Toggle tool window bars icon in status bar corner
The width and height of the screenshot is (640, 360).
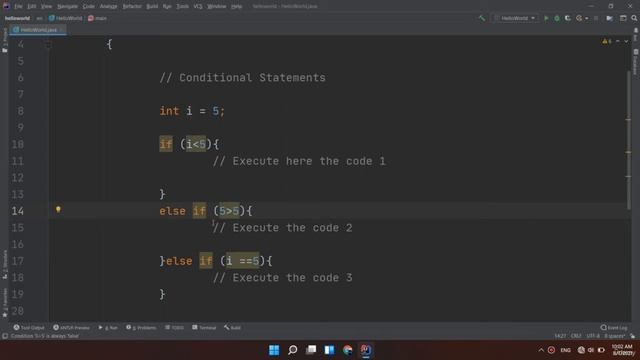(x=5, y=336)
